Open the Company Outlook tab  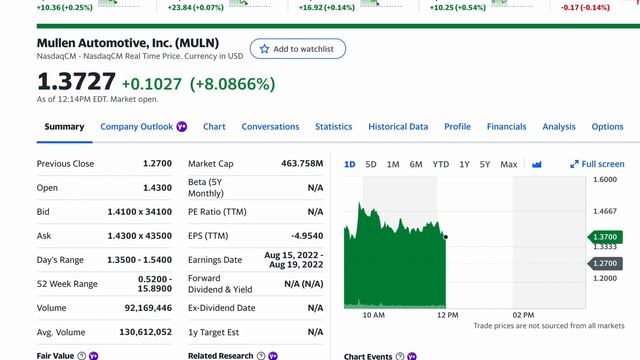coord(137,127)
